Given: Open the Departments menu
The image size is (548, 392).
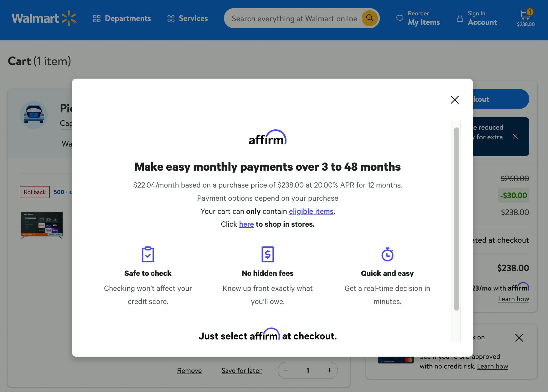Looking at the screenshot, I should (x=122, y=18).
